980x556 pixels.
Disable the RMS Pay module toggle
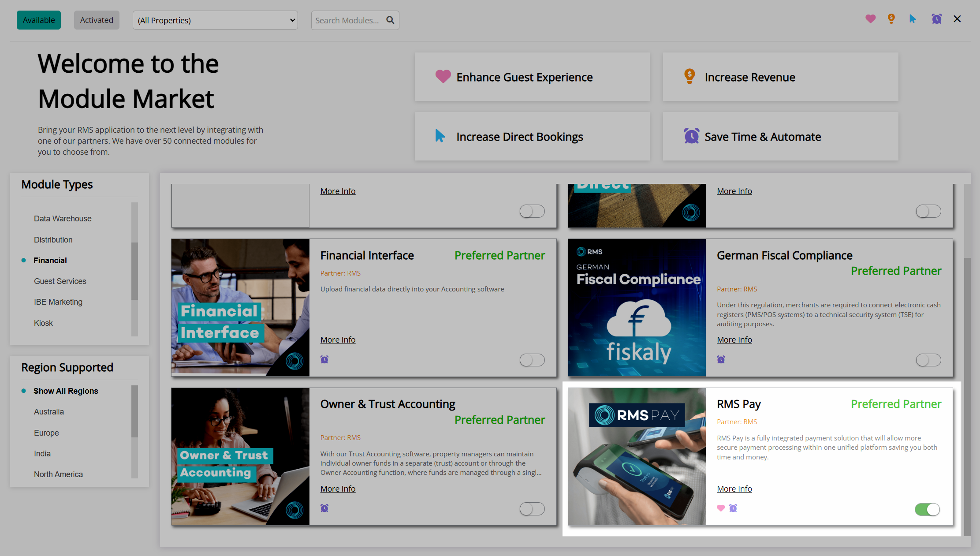click(x=928, y=509)
